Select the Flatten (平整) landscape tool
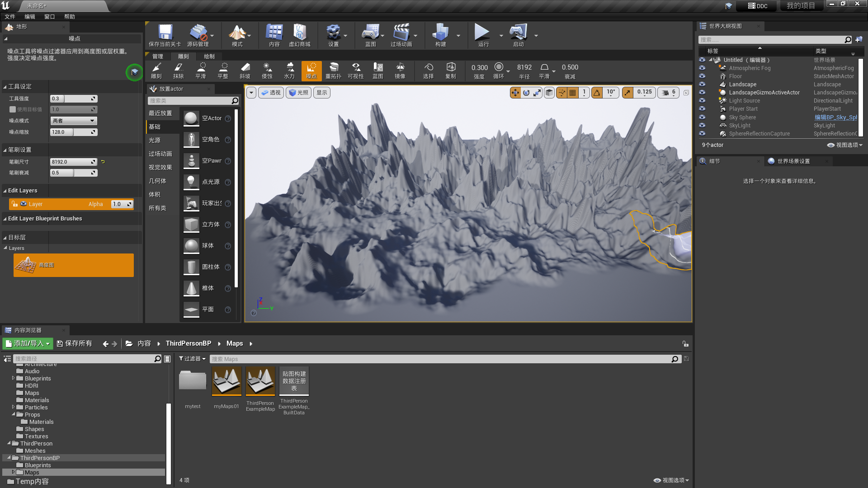 [x=223, y=71]
